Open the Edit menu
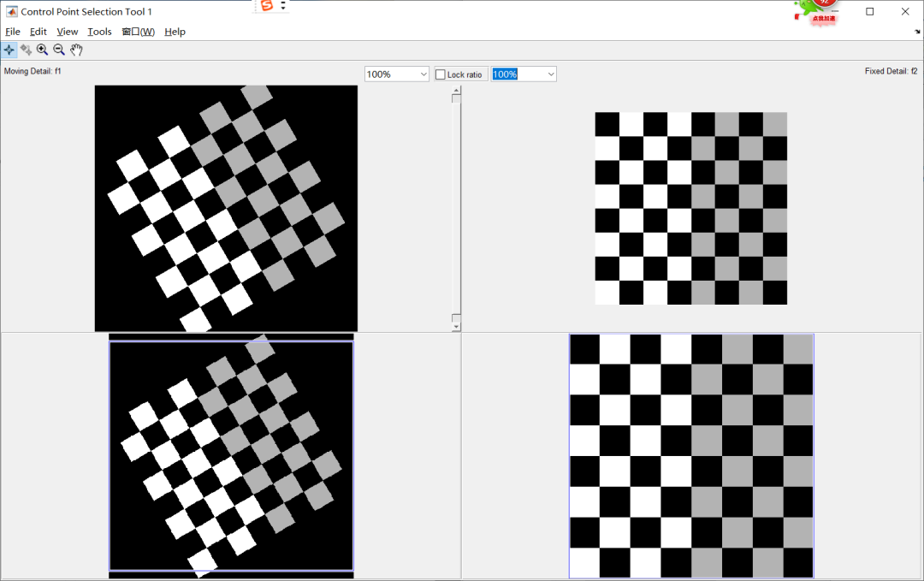 pos(38,32)
